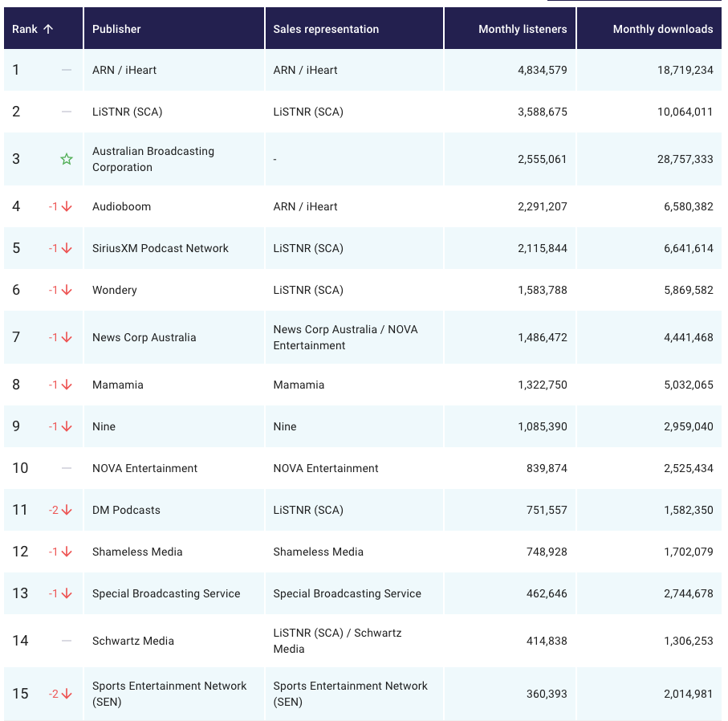The height and width of the screenshot is (721, 728).
Task: Click the red down arrow in the Wondery row
Action: 67,290
